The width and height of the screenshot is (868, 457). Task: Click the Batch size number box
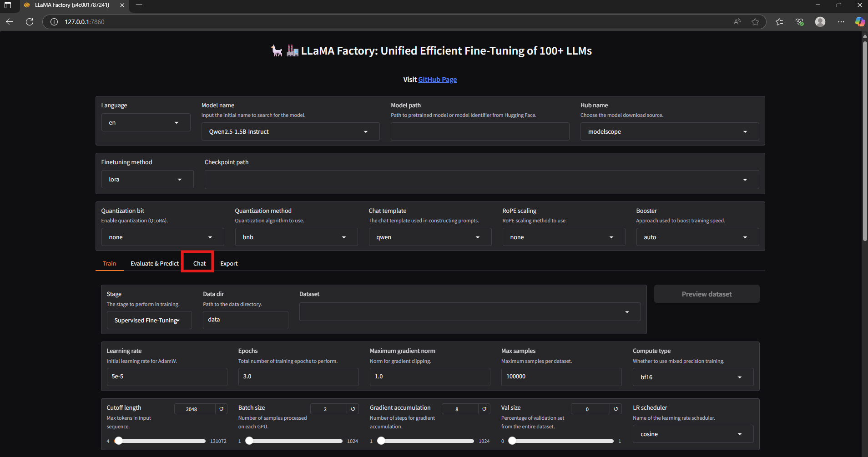(x=328, y=409)
